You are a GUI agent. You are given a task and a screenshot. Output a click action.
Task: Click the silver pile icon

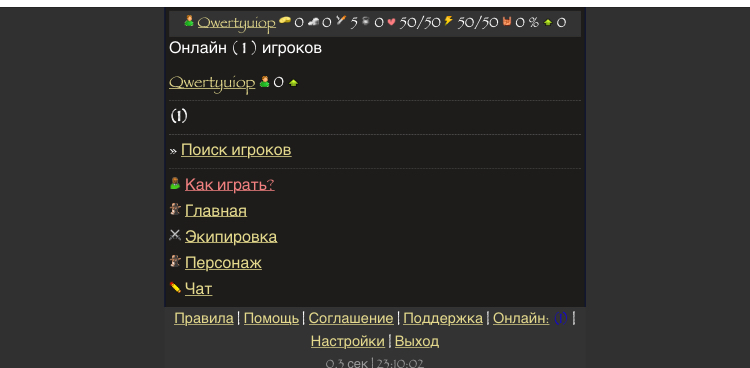pos(313,21)
